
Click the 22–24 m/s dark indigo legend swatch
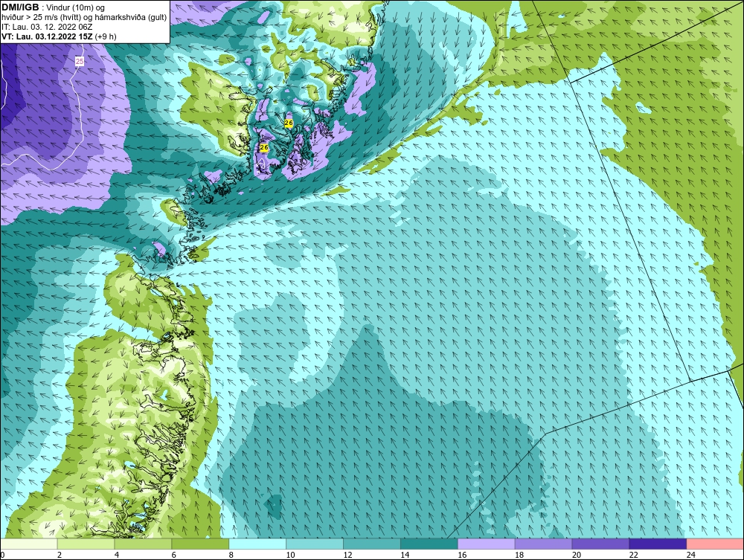click(x=658, y=544)
